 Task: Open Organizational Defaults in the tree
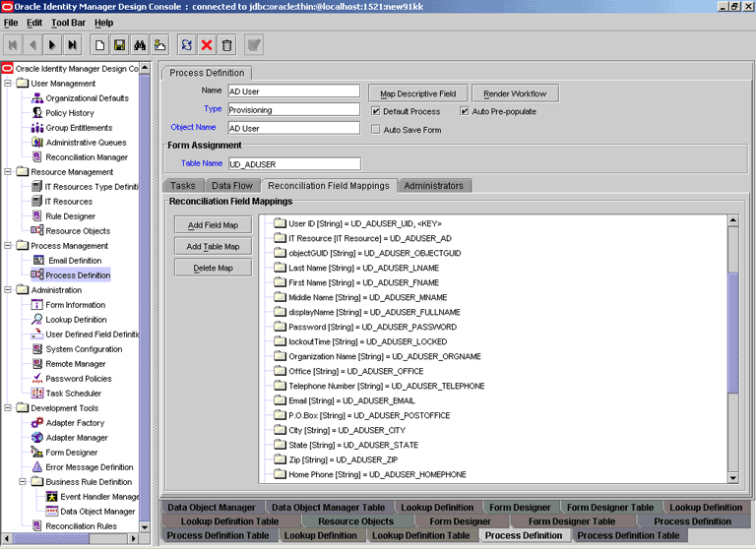click(87, 98)
